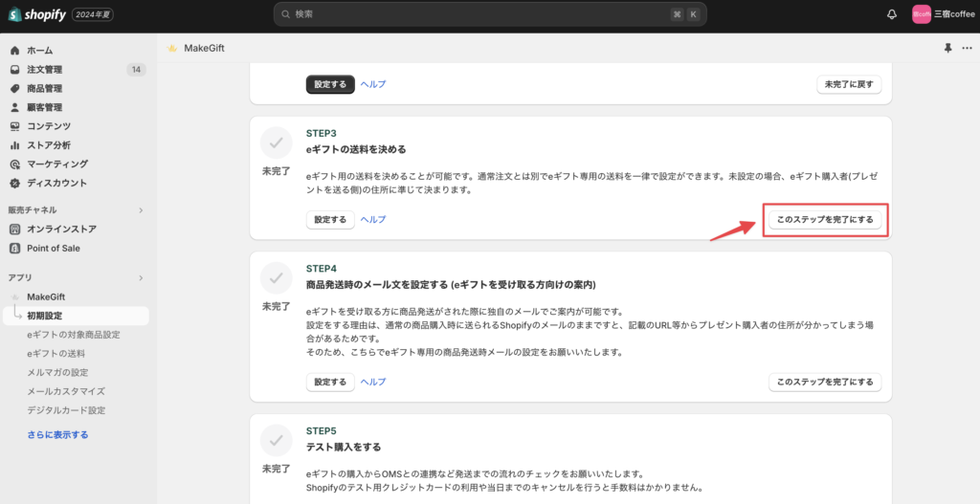Screen dimensions: 980x504
Task: Select 初期設定 sub-item
Action: point(76,316)
